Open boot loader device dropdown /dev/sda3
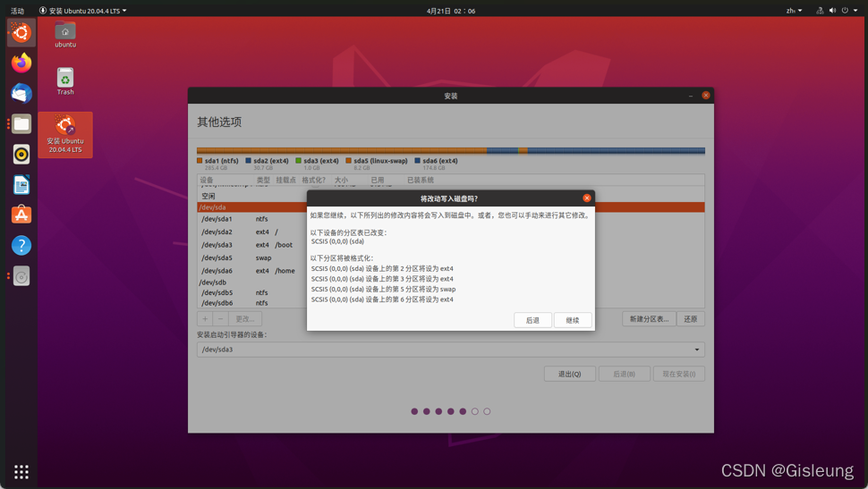868x489 pixels. [x=451, y=350]
